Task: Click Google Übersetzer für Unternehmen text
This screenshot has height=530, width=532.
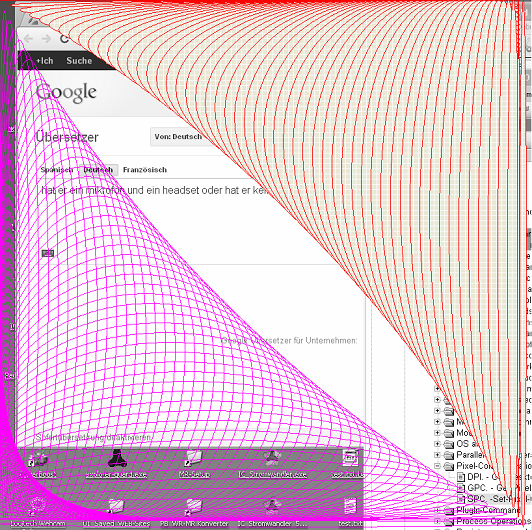Action: click(x=289, y=340)
